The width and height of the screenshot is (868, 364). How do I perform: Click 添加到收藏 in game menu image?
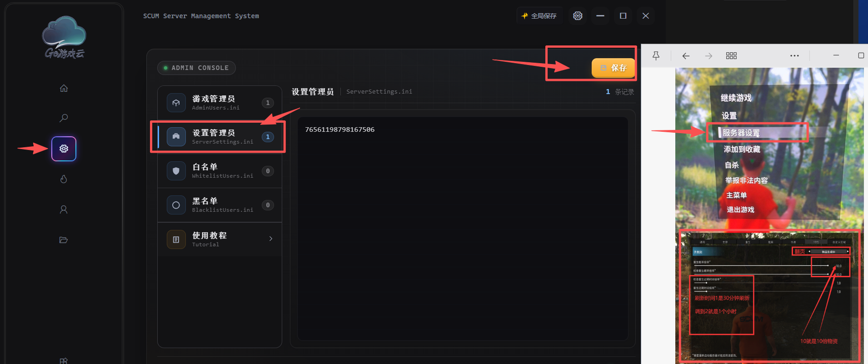[742, 149]
